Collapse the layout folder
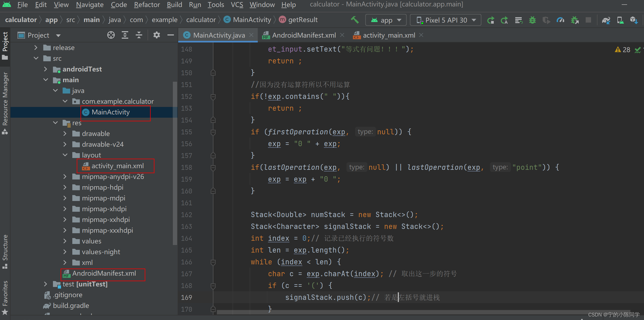Viewport: 644px width, 320px height. [65, 155]
